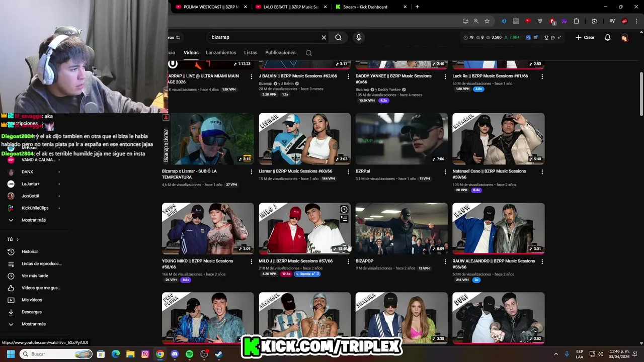Play the BIZAPOP video thumbnail
644x362 pixels.
click(401, 228)
